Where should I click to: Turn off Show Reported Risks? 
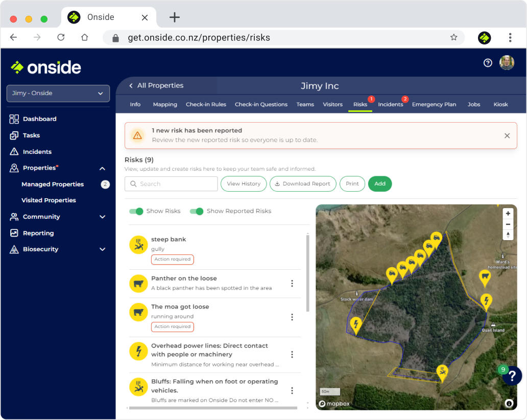(197, 211)
